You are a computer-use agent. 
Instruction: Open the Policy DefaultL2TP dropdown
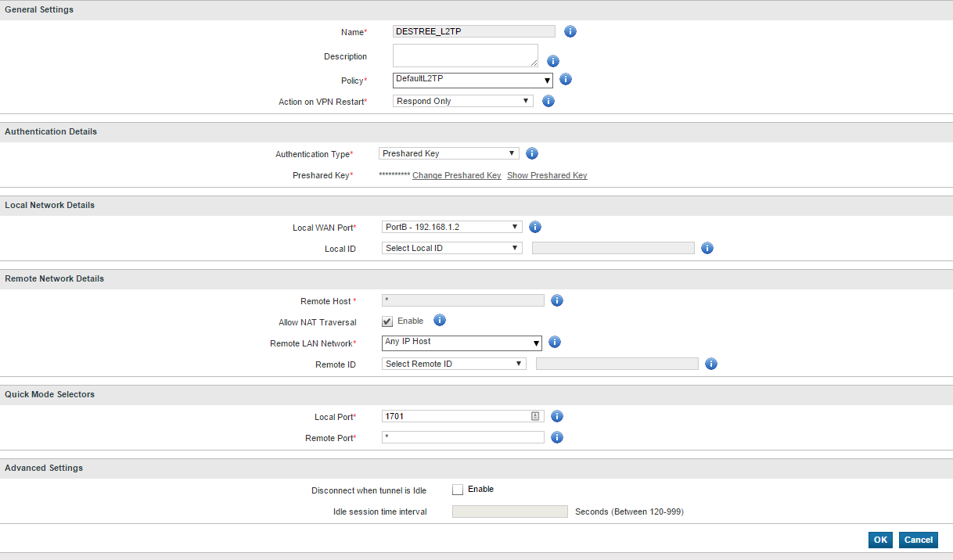point(473,80)
